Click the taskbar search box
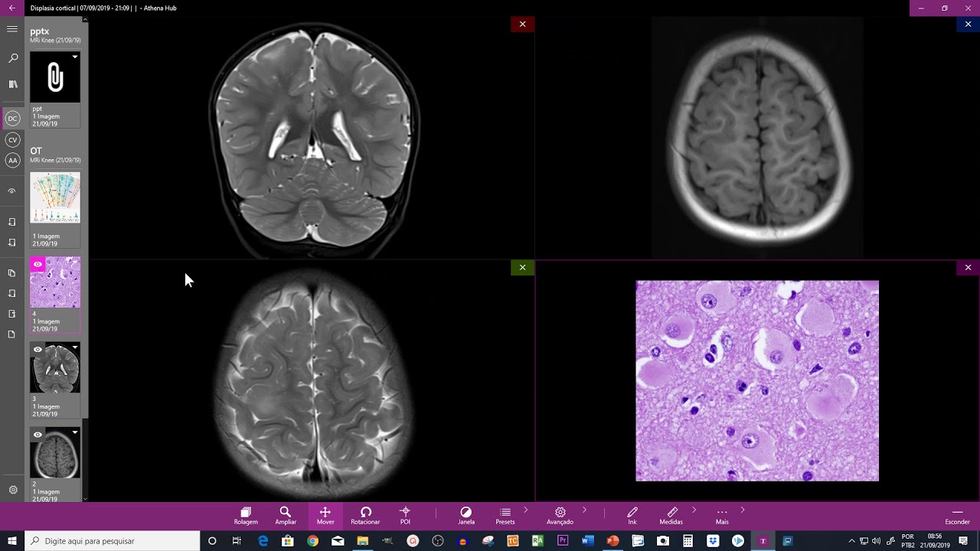Viewport: 980px width, 551px height. [113, 541]
